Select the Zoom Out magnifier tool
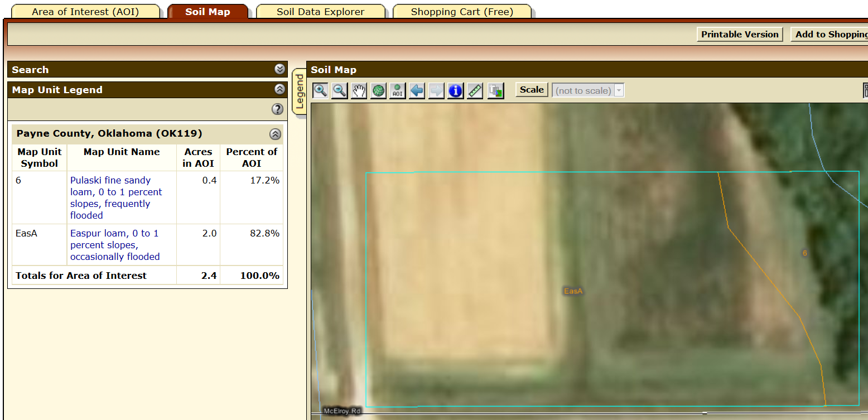 tap(339, 90)
